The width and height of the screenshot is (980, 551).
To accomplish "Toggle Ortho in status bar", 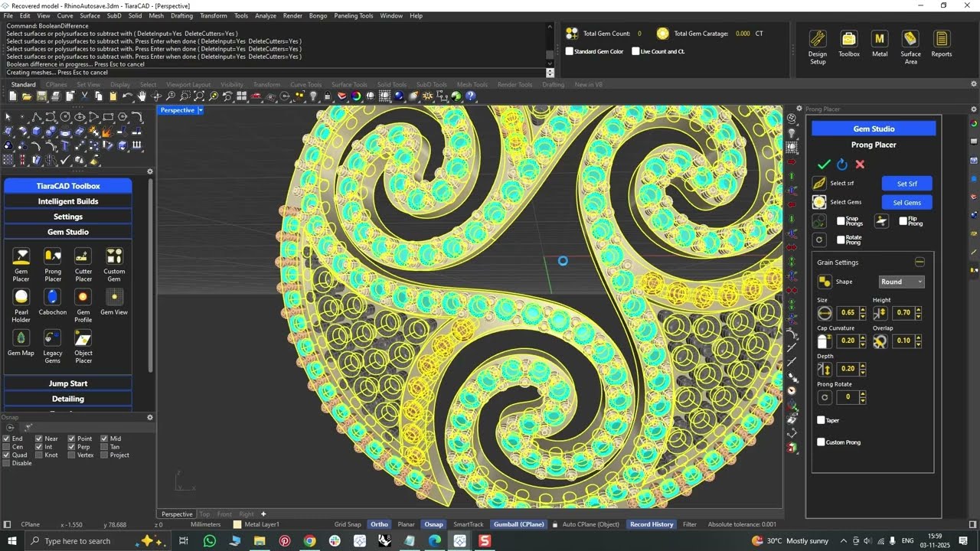I will click(379, 524).
